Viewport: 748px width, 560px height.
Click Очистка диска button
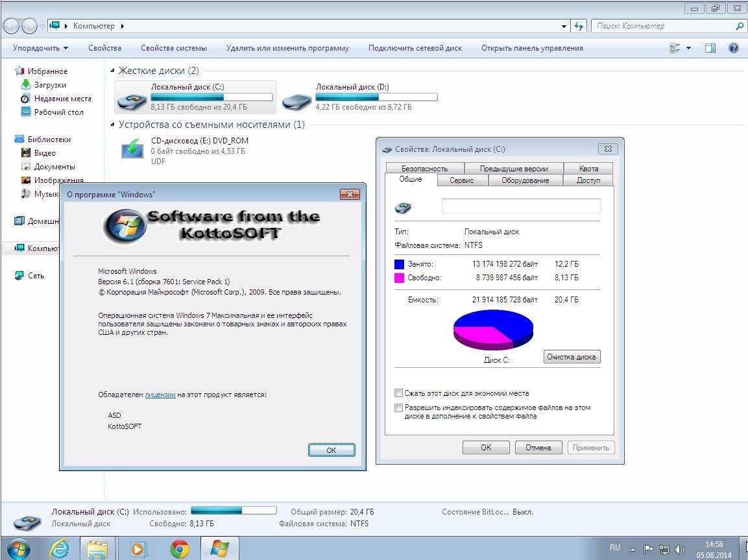click(x=572, y=357)
